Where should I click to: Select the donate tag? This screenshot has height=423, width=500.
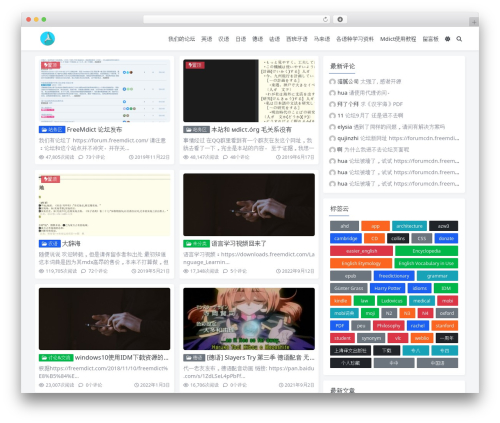coord(446,238)
